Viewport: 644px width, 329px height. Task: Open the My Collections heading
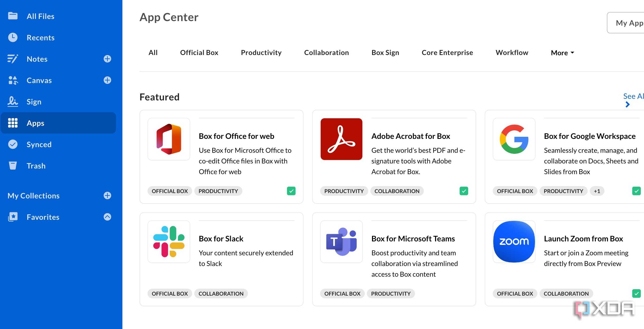33,196
